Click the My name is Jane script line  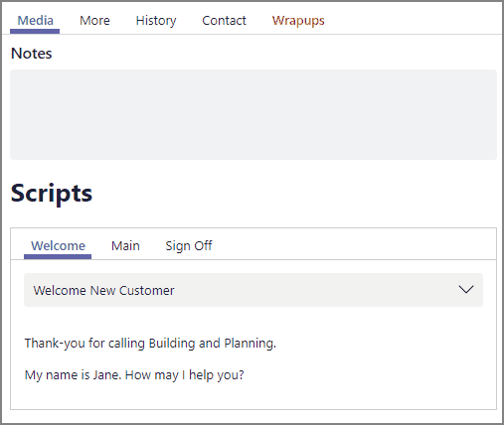(x=134, y=375)
